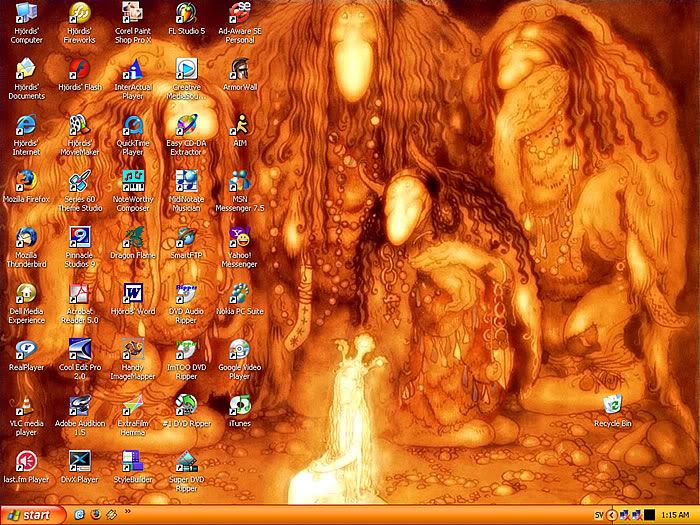Launch Firefox from Quick Launch bar
700x525 pixels.
point(96,515)
